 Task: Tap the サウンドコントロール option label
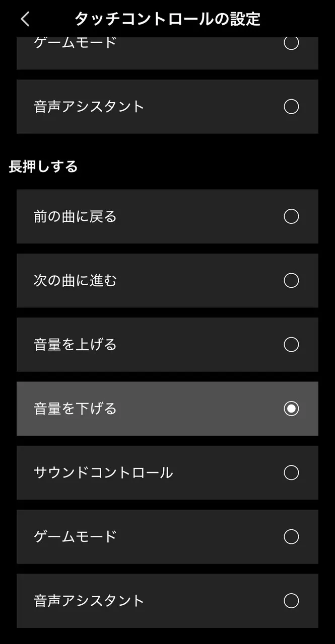(x=103, y=472)
